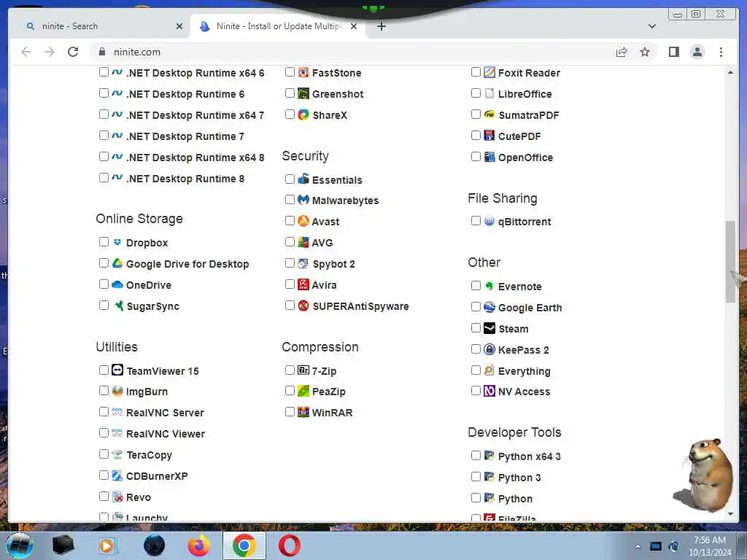Click the TeamViewer 15 icon
Viewport: 747px width, 560px height.
click(117, 370)
